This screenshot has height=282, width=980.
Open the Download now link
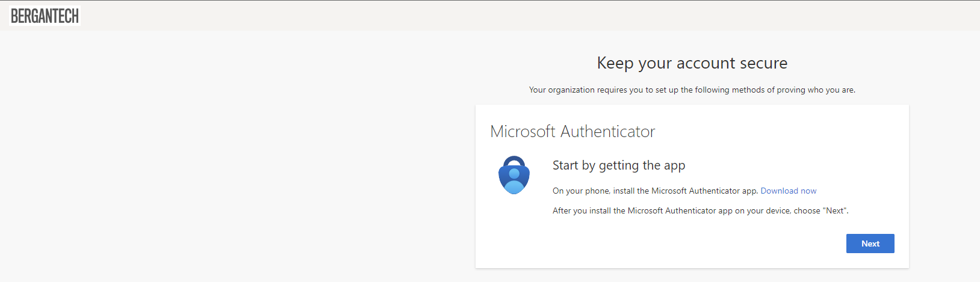click(x=789, y=191)
